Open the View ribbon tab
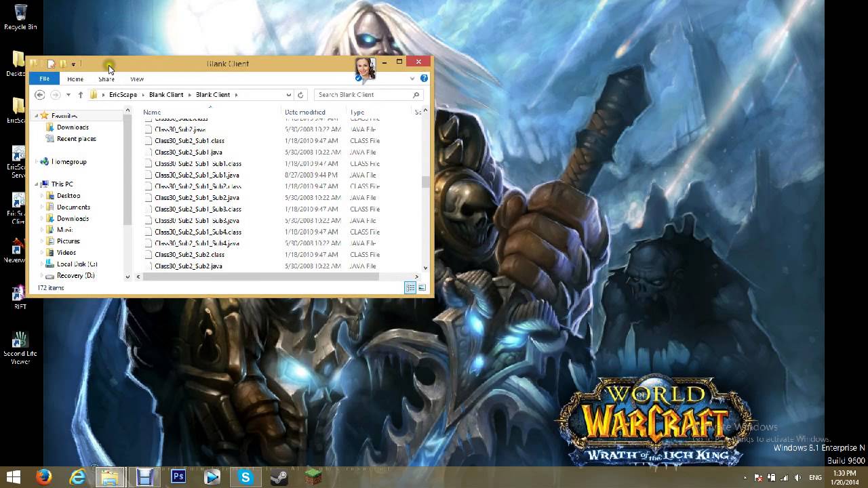 pos(137,79)
